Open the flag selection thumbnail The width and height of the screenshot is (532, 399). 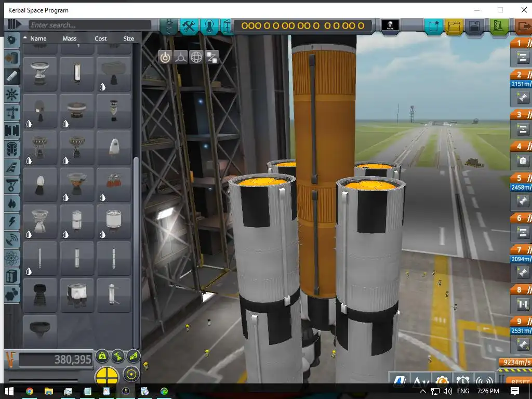[390, 25]
